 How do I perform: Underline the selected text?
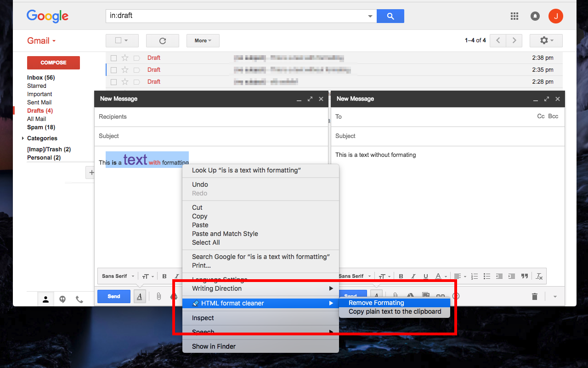point(425,276)
